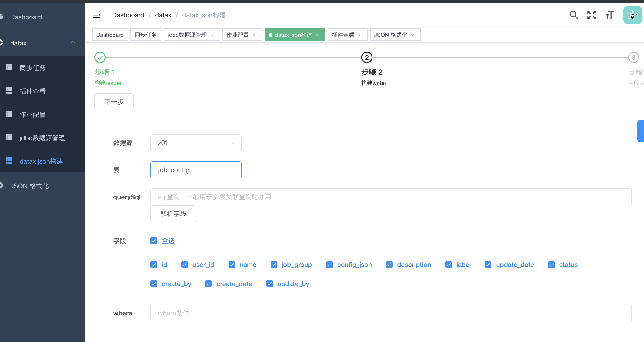Image resolution: width=644 pixels, height=342 pixels.
Task: Close the jdbc数据源管理 tab
Action: (x=212, y=35)
